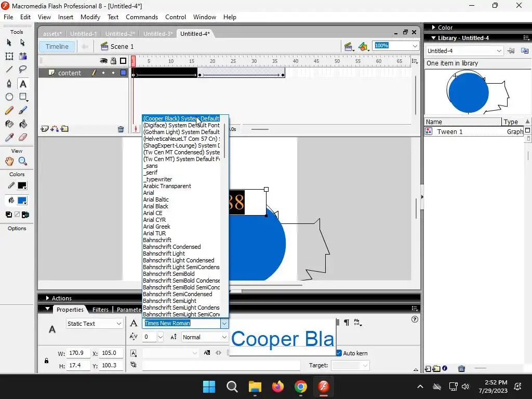Toggle content layer outline color square
532x399 pixels.
(x=124, y=73)
